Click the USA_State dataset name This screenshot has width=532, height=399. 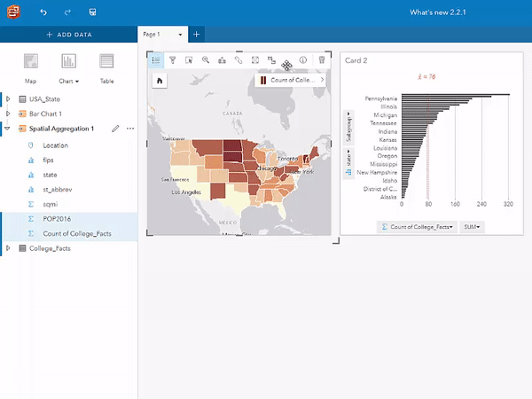[44, 99]
